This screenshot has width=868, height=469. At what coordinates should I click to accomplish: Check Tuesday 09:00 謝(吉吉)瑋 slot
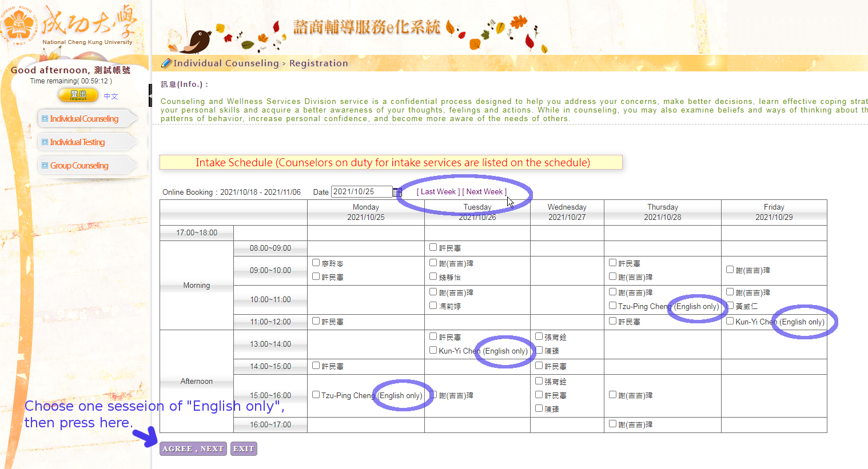(x=433, y=263)
